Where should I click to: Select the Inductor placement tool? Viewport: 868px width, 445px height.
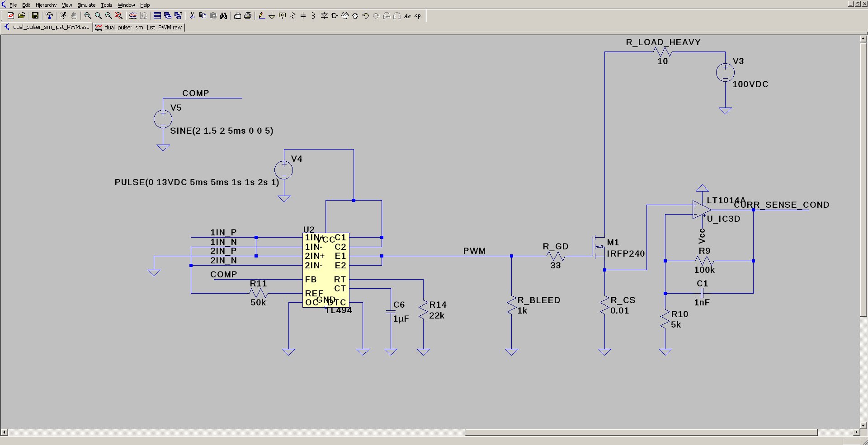coord(313,16)
